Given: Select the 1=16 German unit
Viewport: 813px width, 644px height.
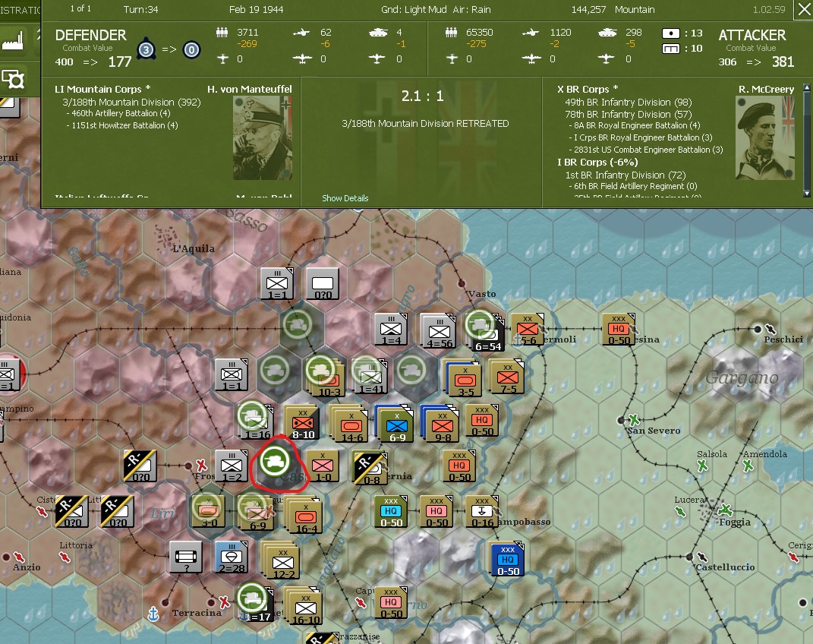Looking at the screenshot, I should click(257, 421).
